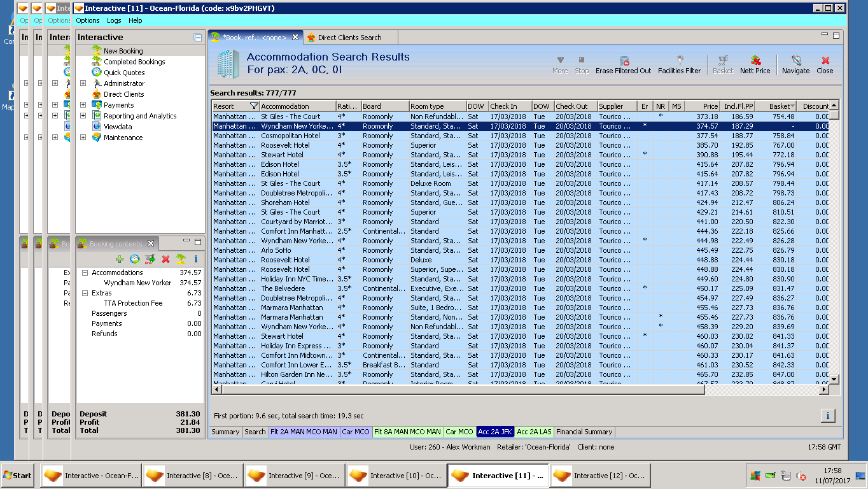This screenshot has height=489, width=868.
Task: Click the blue info icon in Booking contents
Action: [x=196, y=259]
